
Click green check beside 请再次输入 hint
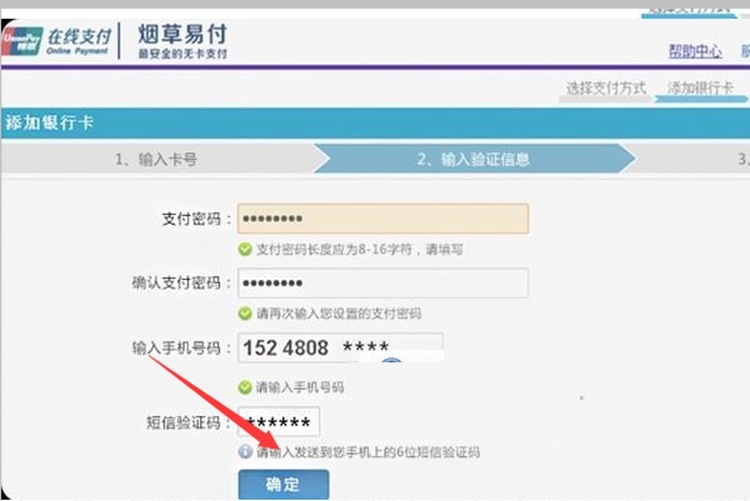[245, 314]
